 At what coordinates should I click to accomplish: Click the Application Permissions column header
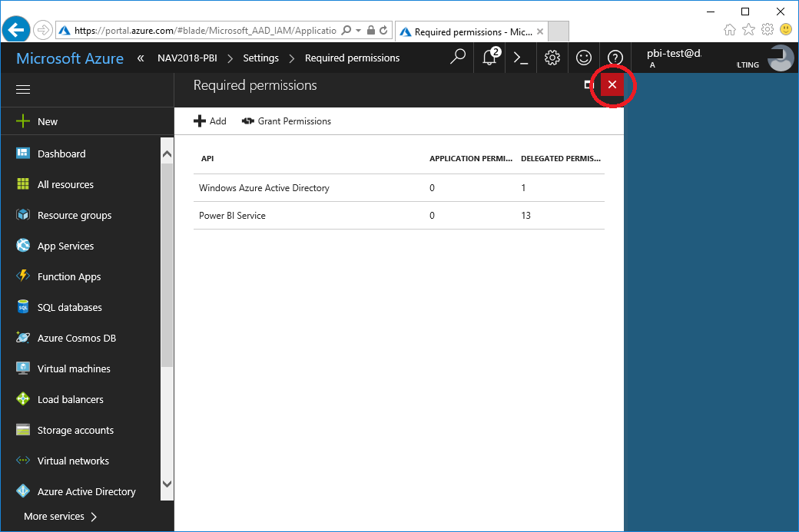coord(471,158)
